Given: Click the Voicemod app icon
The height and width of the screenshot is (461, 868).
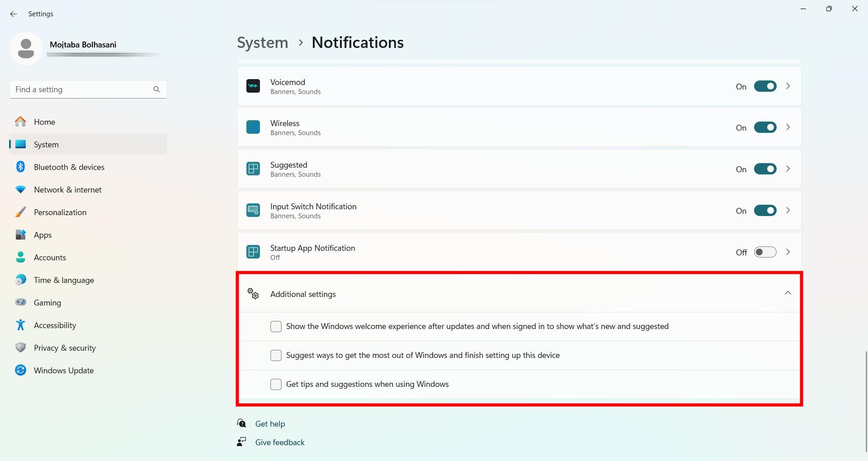Looking at the screenshot, I should 253,86.
